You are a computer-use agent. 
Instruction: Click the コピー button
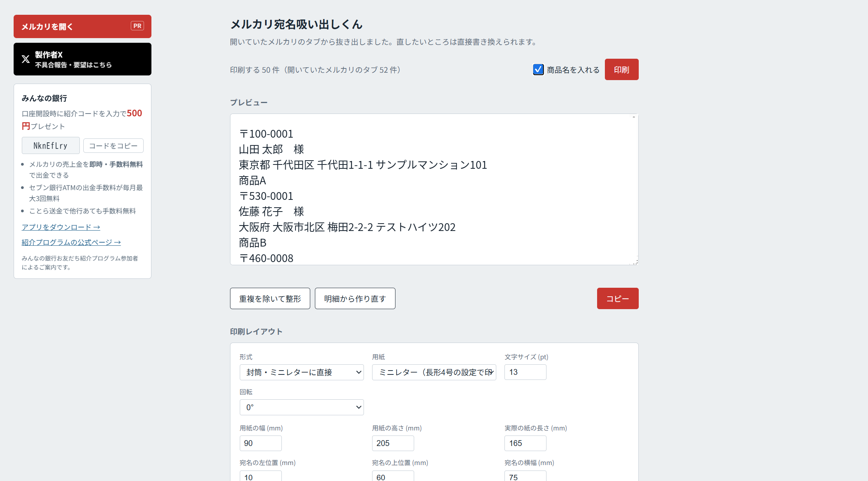[x=618, y=299]
